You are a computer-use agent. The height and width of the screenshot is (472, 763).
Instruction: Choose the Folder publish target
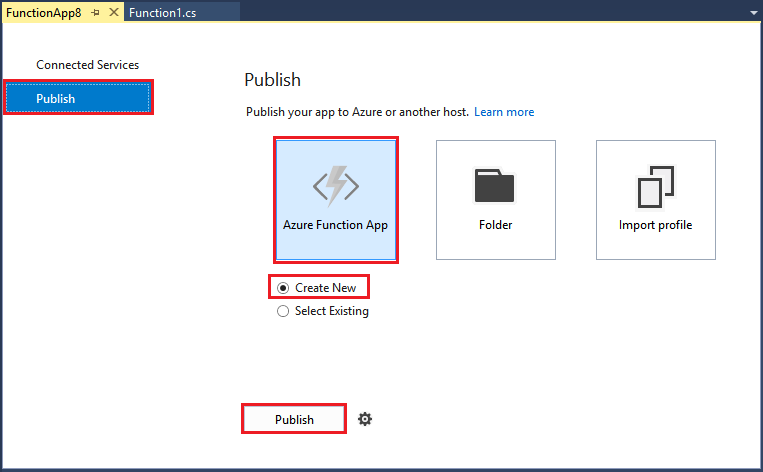(496, 200)
